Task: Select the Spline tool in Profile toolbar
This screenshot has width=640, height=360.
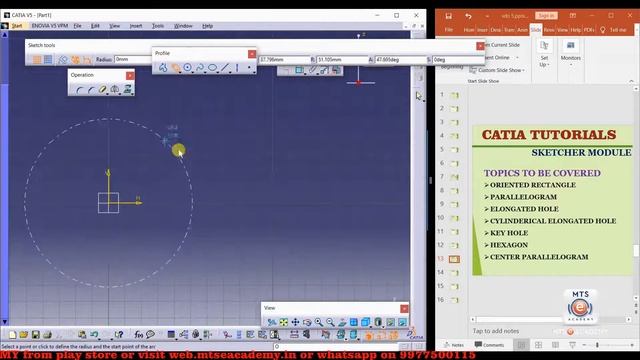Action: pyautogui.click(x=200, y=67)
